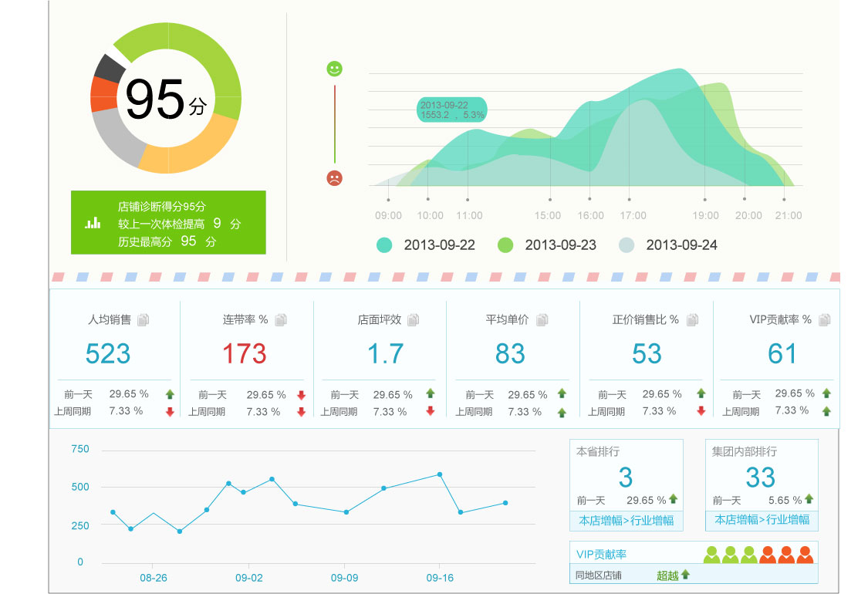Click the bar chart icon in green score box

(93, 223)
